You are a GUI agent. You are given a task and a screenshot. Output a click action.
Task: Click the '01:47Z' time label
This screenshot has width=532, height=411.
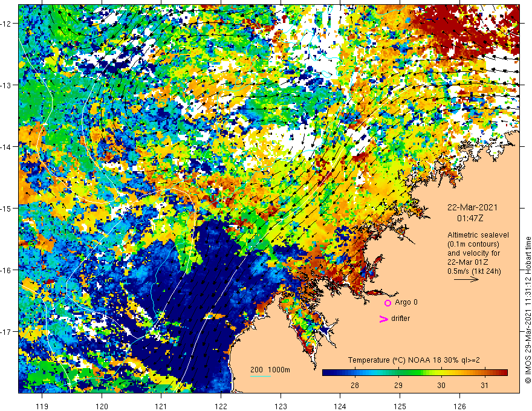[470, 218]
